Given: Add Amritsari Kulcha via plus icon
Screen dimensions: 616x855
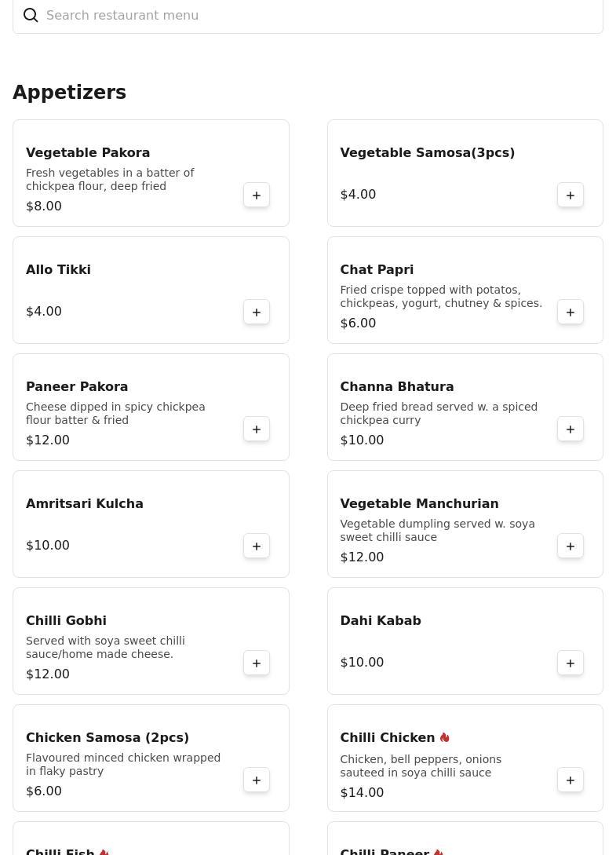Looking at the screenshot, I should point(257,546).
